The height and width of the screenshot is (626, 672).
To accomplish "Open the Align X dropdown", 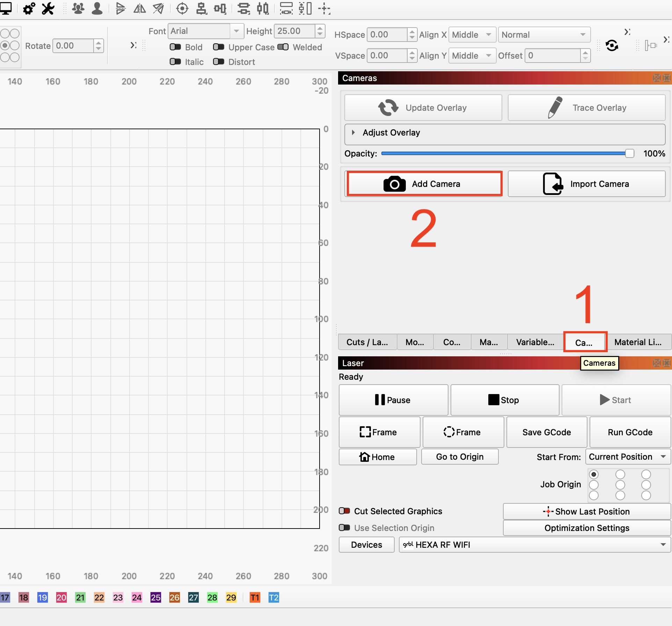I will click(472, 35).
